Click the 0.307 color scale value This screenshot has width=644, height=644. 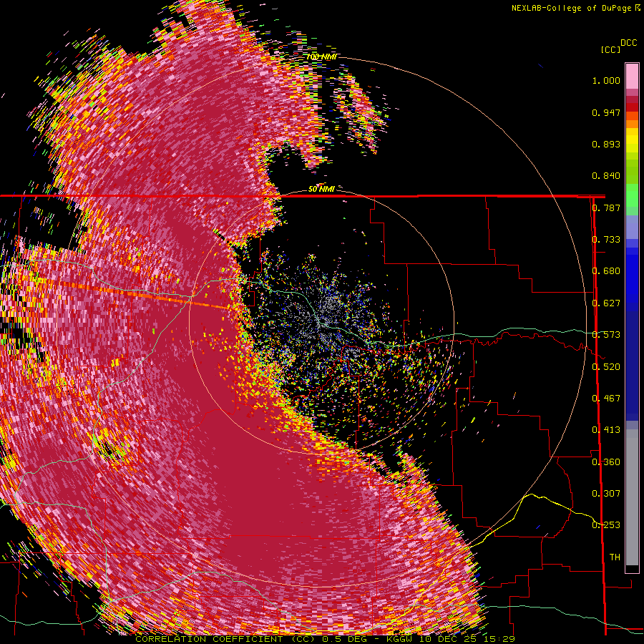(606, 494)
